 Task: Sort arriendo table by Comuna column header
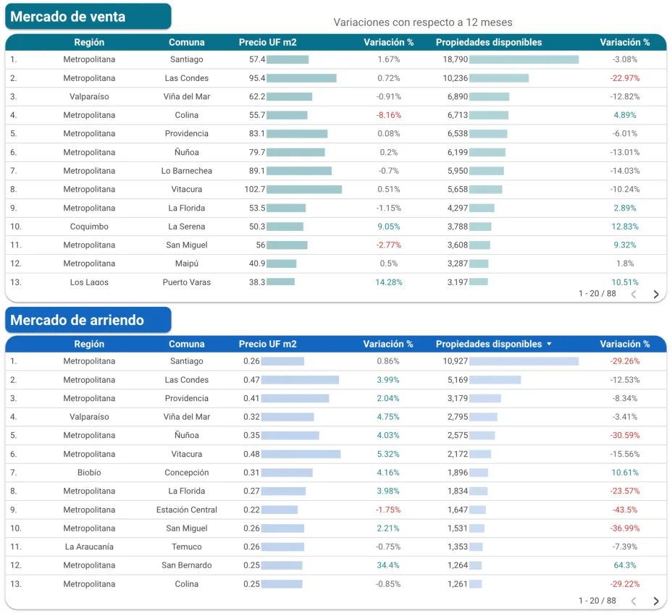pyautogui.click(x=186, y=344)
